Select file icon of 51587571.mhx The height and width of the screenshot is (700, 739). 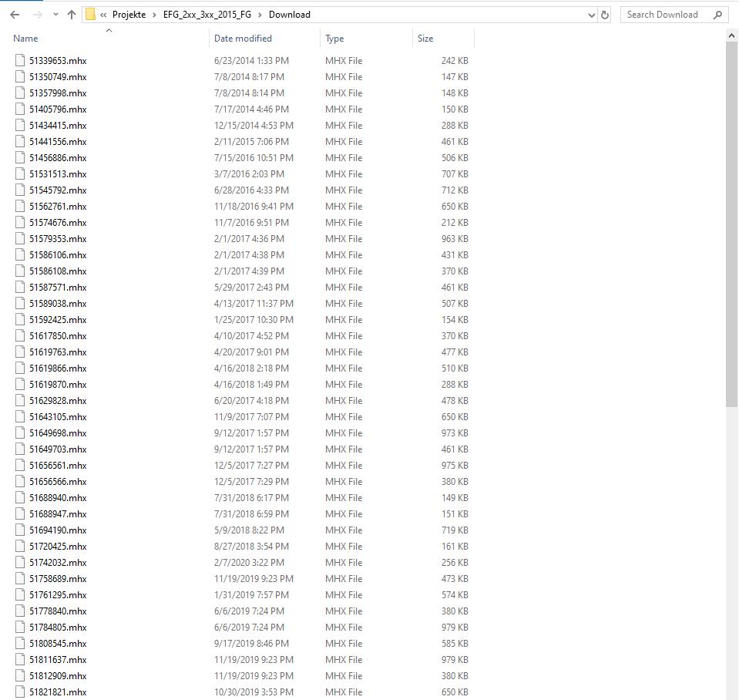(x=20, y=287)
